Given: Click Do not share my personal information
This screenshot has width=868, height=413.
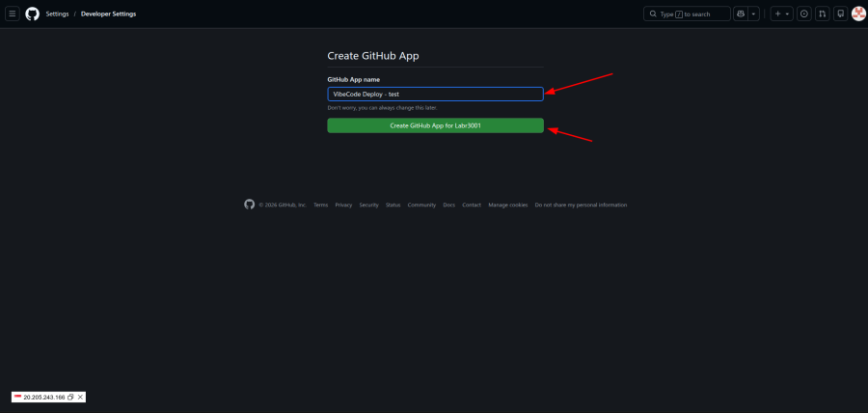Looking at the screenshot, I should click(581, 205).
